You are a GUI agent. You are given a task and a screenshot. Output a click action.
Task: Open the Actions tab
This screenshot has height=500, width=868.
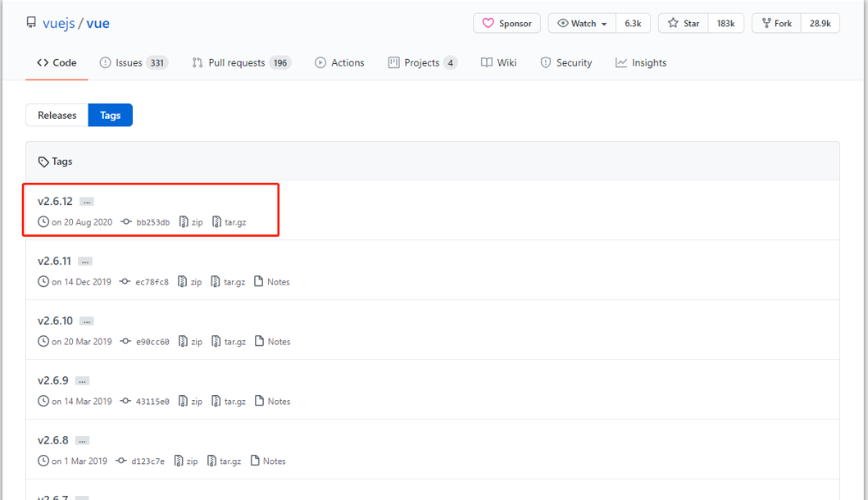pyautogui.click(x=339, y=62)
